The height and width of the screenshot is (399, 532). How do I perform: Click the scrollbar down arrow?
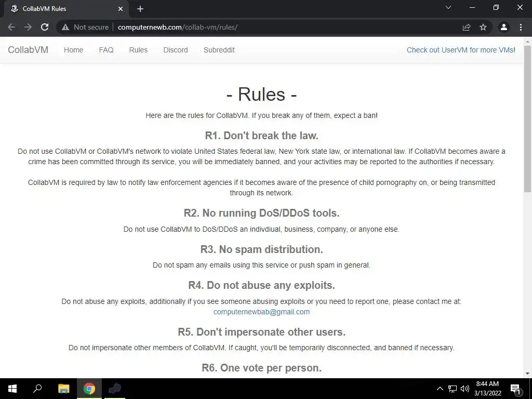coord(528,374)
